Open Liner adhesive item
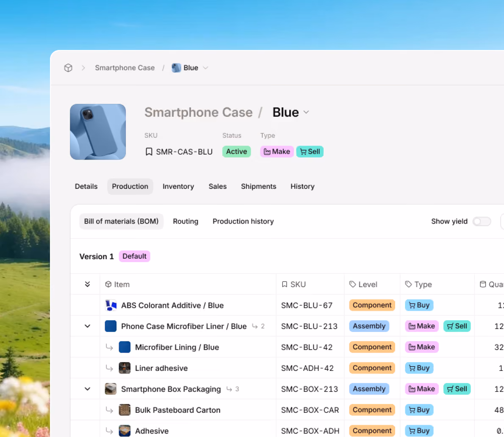This screenshot has height=437, width=504. point(161,368)
